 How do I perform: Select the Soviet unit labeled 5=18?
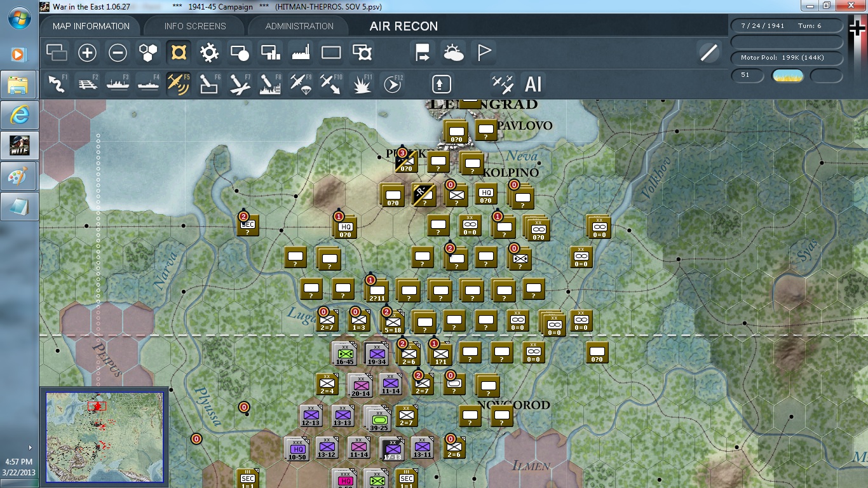click(x=392, y=322)
